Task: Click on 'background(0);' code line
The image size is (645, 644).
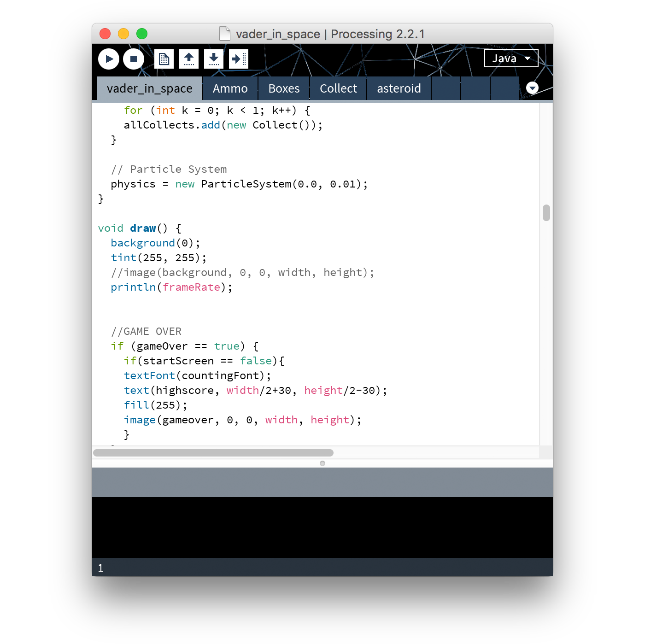Action: pyautogui.click(x=156, y=243)
